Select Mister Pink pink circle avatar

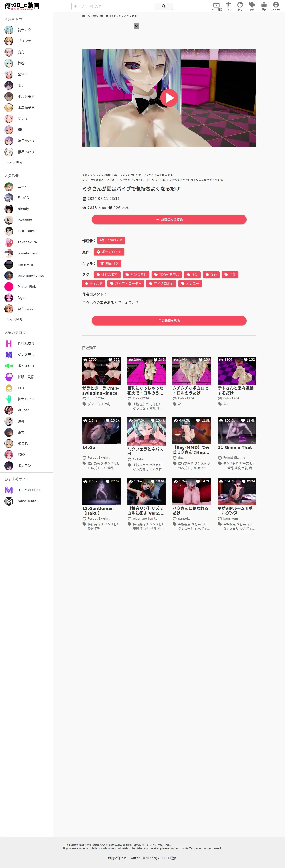click(x=9, y=287)
